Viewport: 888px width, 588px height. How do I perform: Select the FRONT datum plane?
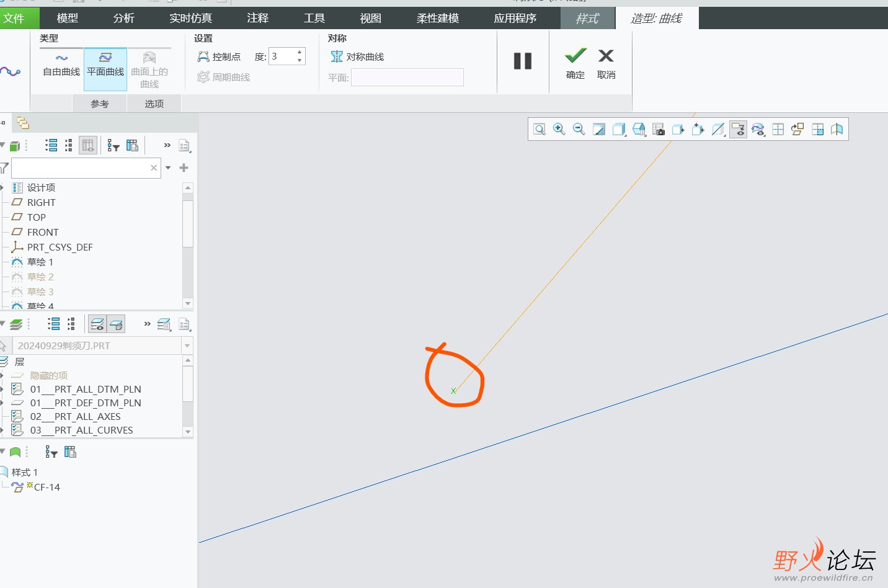click(43, 232)
